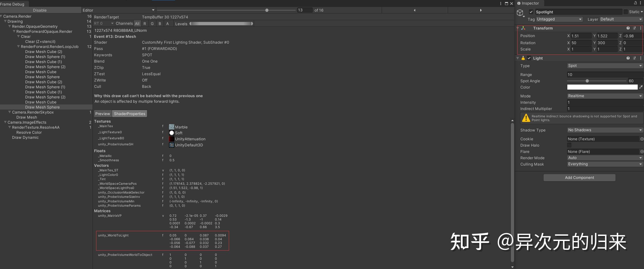Toggle Spotlight GameObject active checkbox
This screenshot has height=269, width=644.
[531, 12]
